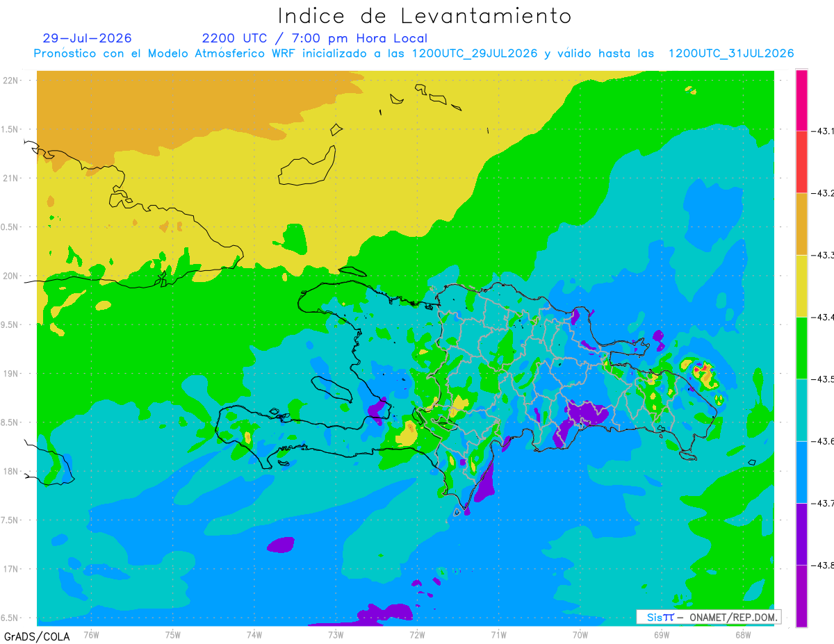This screenshot has height=644, width=834.
Task: Select the teal color bar segment
Action: pyautogui.click(x=801, y=410)
